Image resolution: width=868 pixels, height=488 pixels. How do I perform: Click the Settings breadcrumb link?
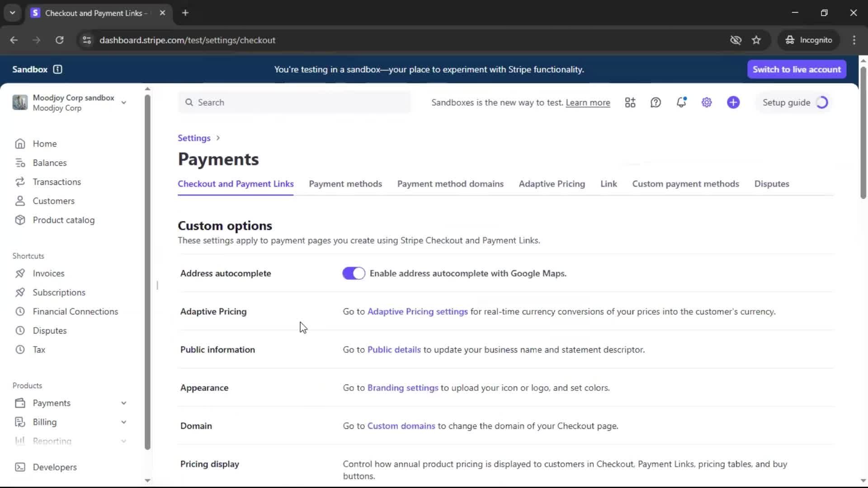pos(194,138)
